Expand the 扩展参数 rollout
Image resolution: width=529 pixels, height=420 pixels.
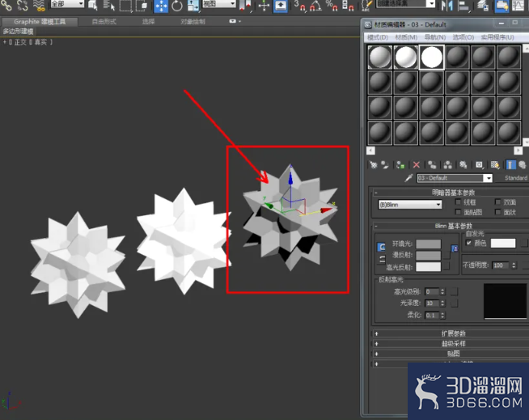(x=453, y=333)
